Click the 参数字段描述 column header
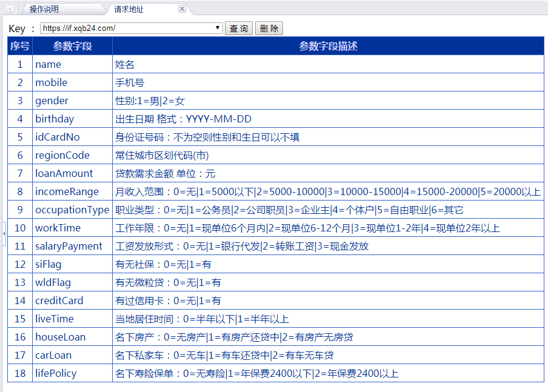This screenshot has height=392, width=548. coord(328,46)
